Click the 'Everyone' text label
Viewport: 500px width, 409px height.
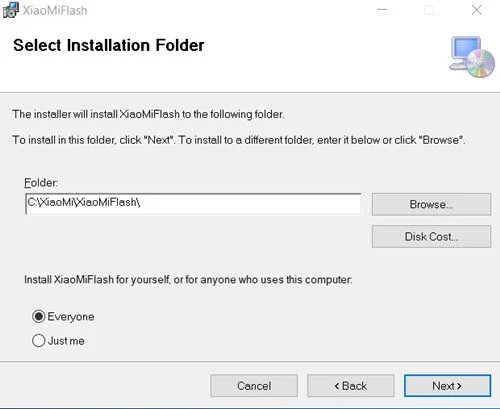pyautogui.click(x=71, y=317)
